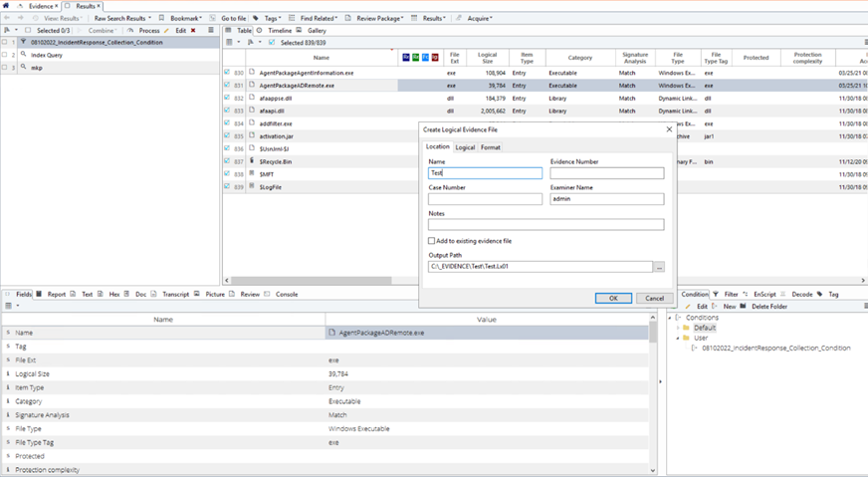
Task: Click the $Recycle.Bin item icon
Action: tap(252, 160)
